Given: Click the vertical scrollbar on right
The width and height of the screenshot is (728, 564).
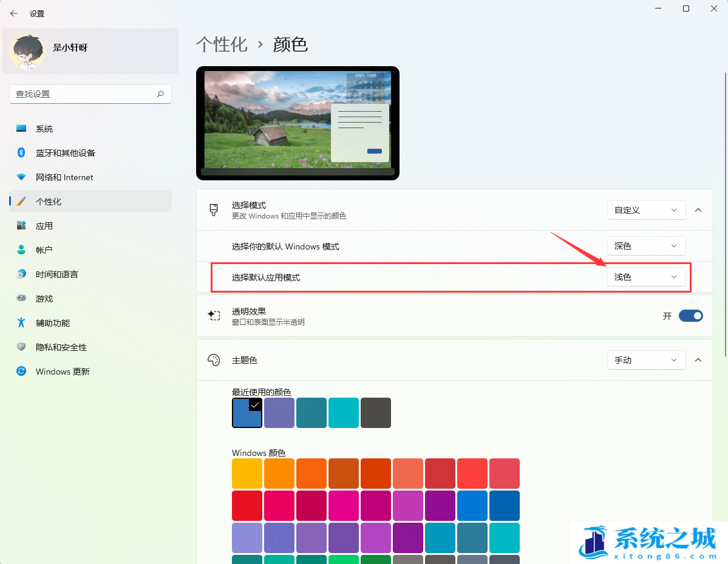Looking at the screenshot, I should [725, 214].
